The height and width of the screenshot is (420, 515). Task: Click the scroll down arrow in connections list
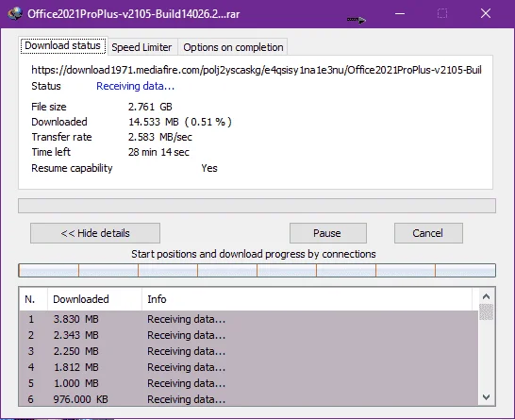[x=486, y=397]
